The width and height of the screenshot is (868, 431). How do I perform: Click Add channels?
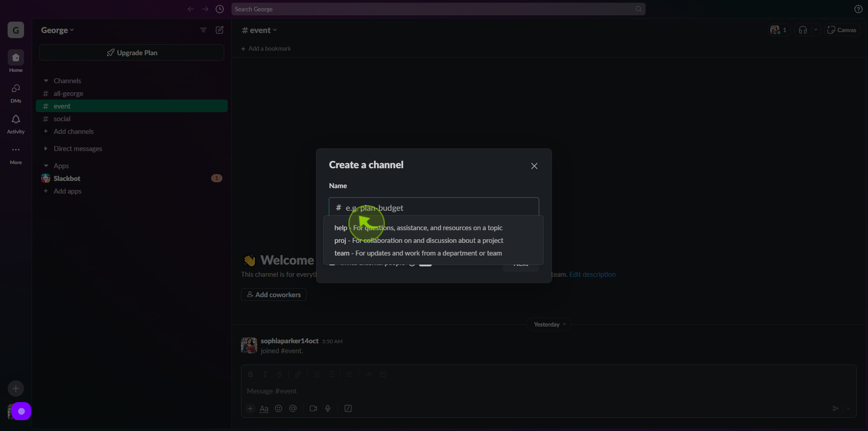(132, 132)
